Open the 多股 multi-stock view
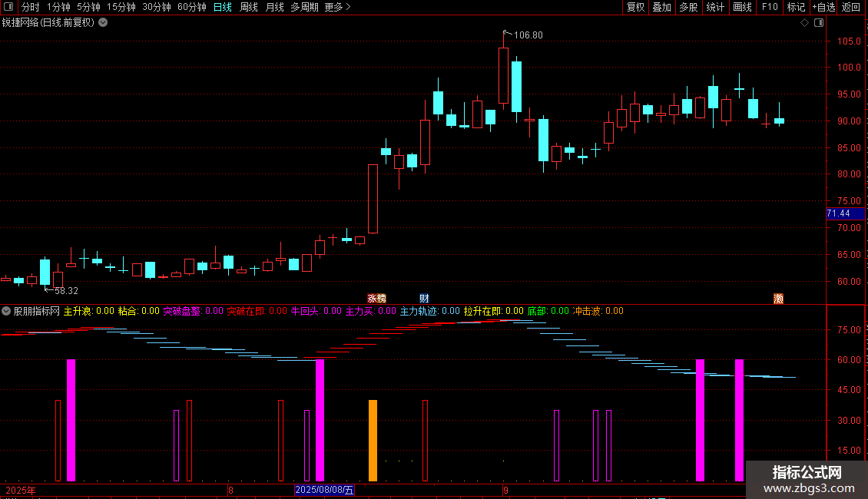Viewport: 868px width, 499px height. tap(688, 7)
